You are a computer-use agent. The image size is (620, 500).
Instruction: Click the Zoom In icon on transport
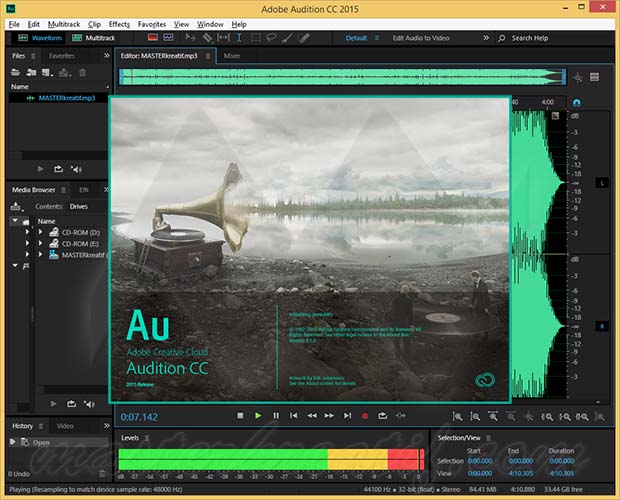tap(457, 415)
